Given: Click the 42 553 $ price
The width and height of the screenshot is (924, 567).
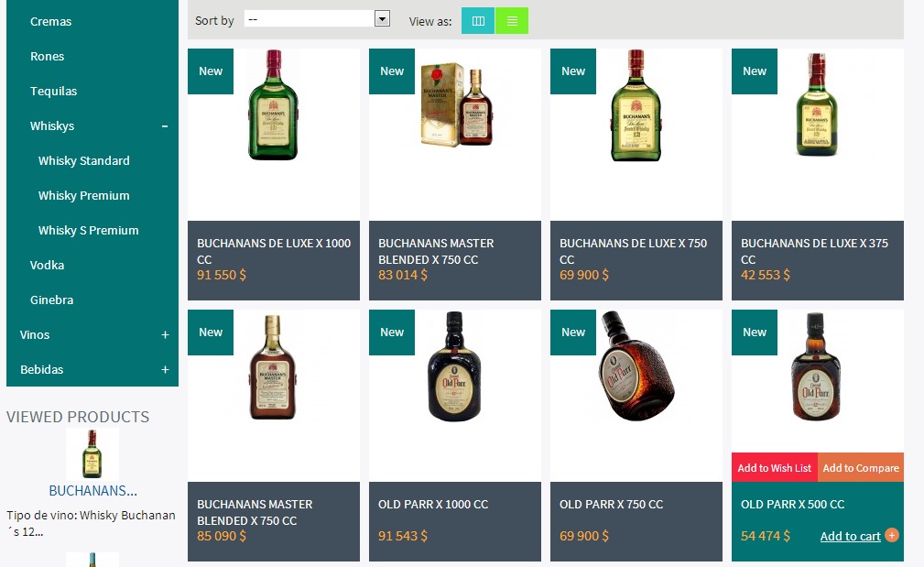Looking at the screenshot, I should [766, 275].
